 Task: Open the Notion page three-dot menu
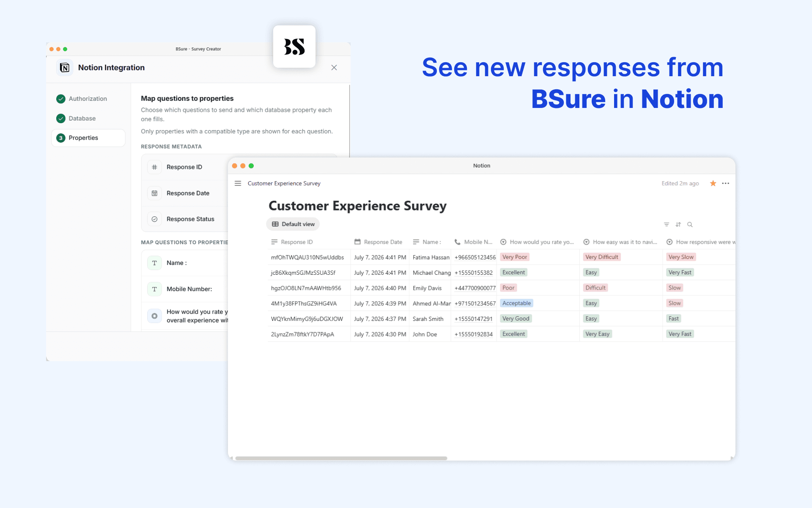(x=726, y=183)
